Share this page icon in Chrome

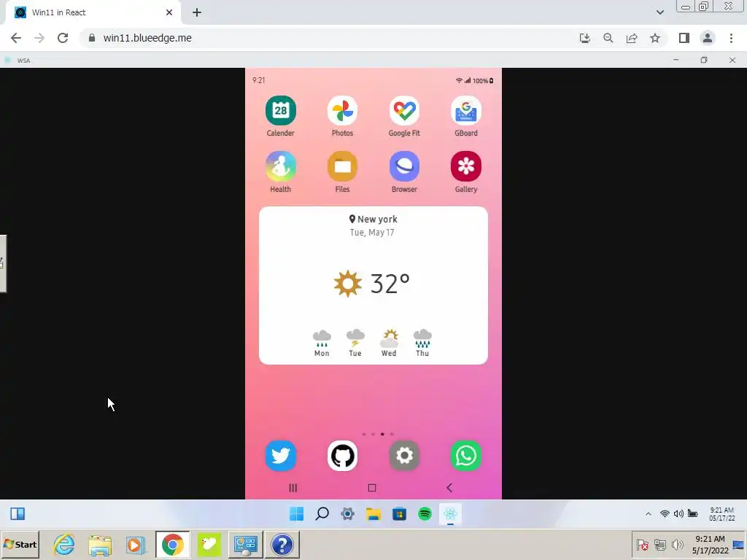(632, 38)
